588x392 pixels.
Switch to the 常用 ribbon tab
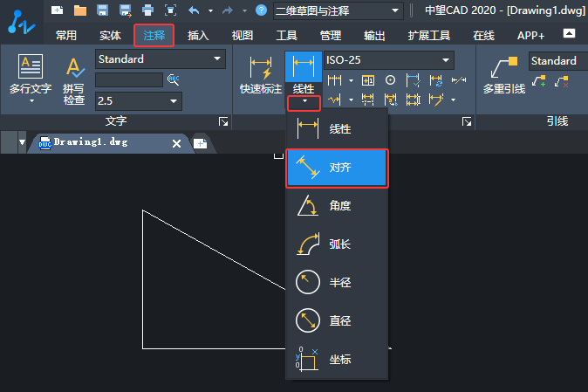tap(66, 35)
